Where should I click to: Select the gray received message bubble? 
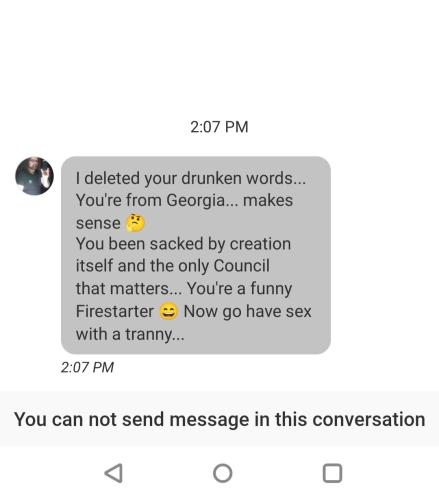tap(196, 255)
